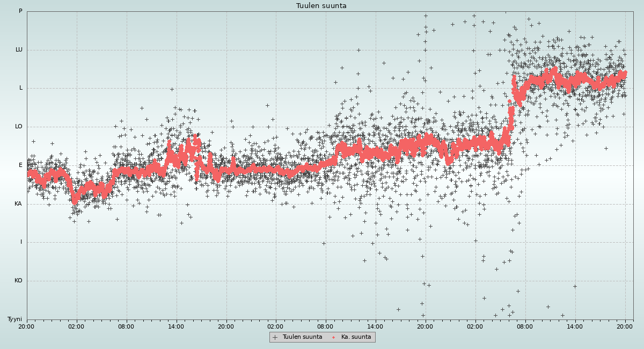Click the 'E' label on y-axis
Screen dimensions: 644x349
(x=20, y=165)
